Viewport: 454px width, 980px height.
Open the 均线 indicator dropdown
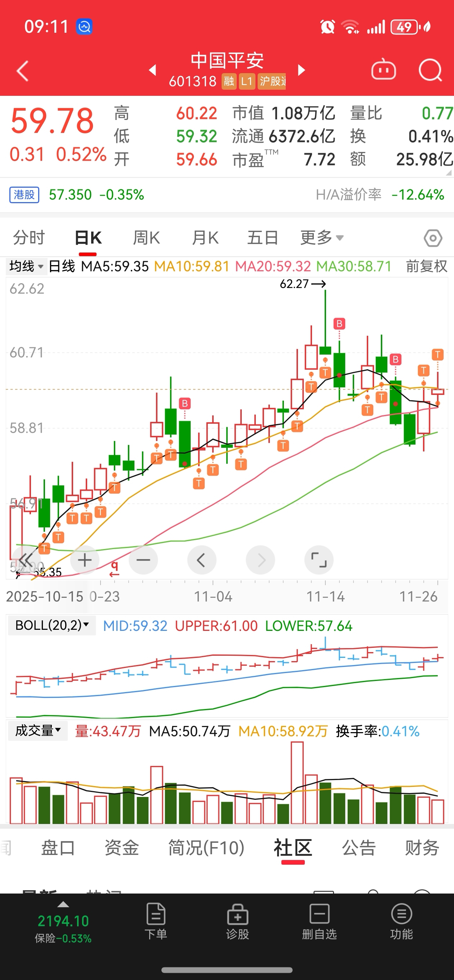click(x=26, y=266)
